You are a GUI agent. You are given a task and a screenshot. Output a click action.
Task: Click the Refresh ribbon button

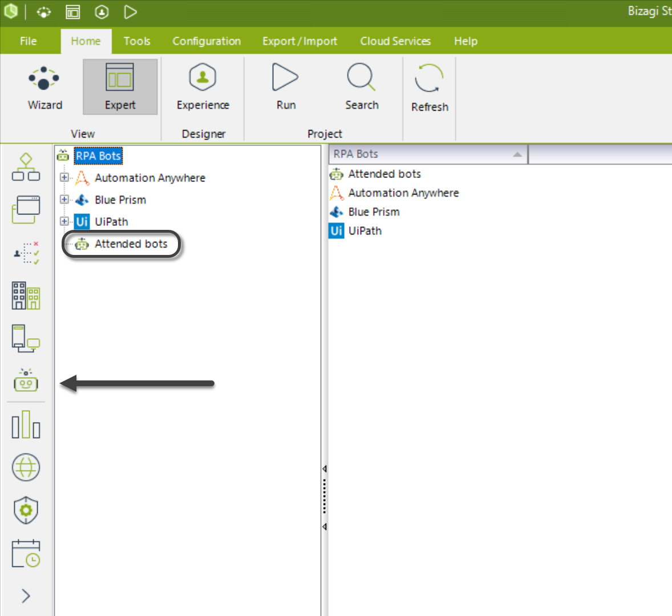[x=430, y=88]
